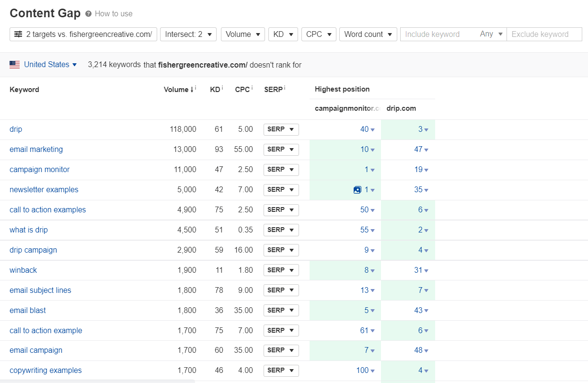Sort the table by Volume column
This screenshot has height=383, width=588.
click(178, 90)
